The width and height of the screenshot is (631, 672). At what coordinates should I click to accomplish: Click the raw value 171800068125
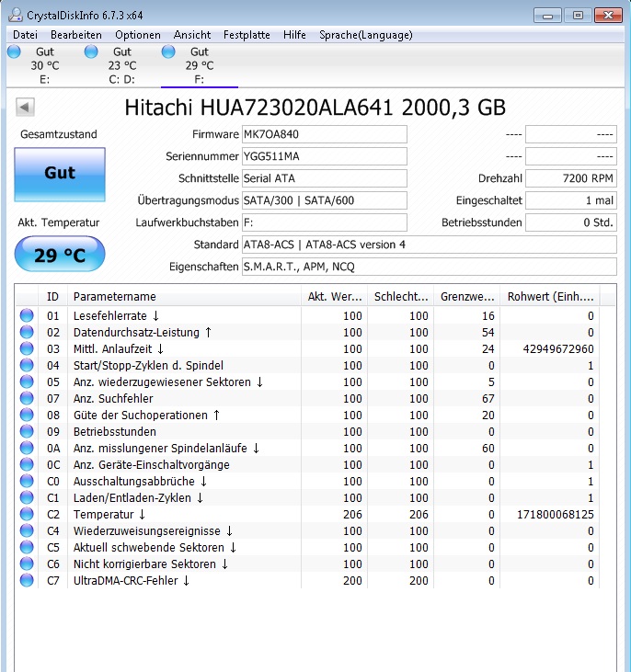(x=555, y=514)
